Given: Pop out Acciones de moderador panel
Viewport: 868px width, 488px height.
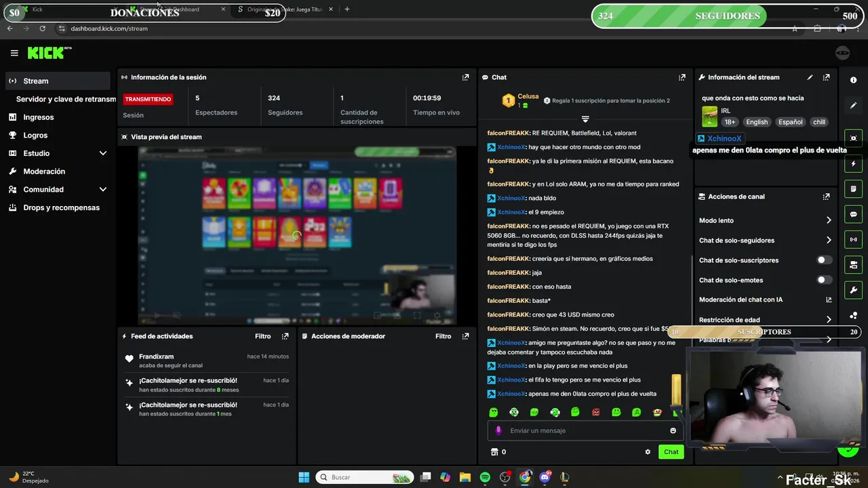Looking at the screenshot, I should [x=465, y=336].
